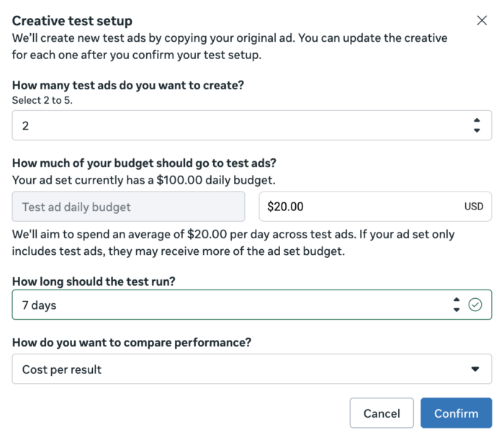Image resolution: width=504 pixels, height=440 pixels.
Task: Cancel the test setup
Action: pyautogui.click(x=382, y=413)
